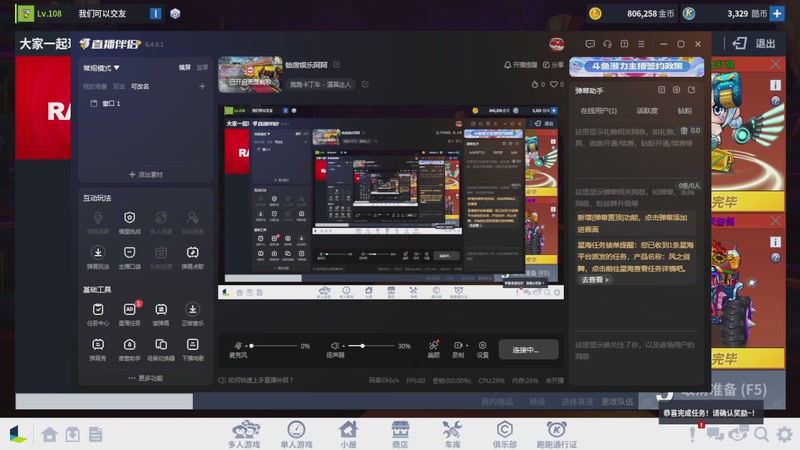Click the search magnifier in game bottom bar
The image size is (800, 450).
(x=761, y=434)
